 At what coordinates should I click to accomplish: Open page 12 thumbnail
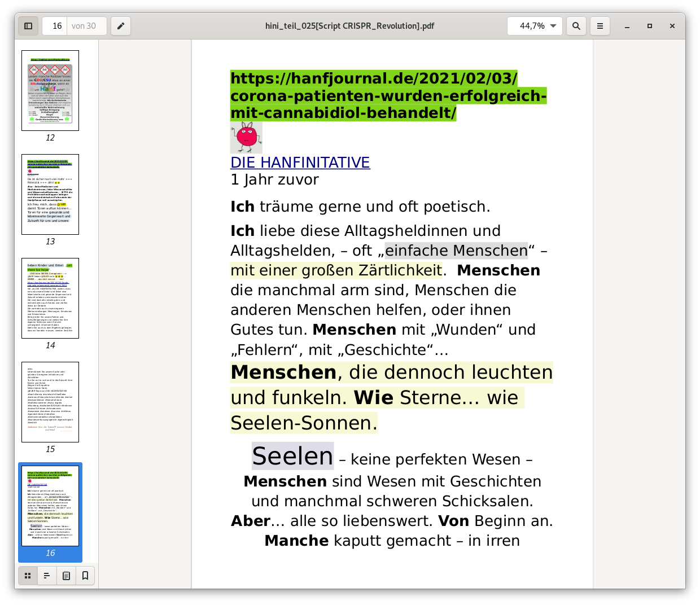[x=50, y=91]
